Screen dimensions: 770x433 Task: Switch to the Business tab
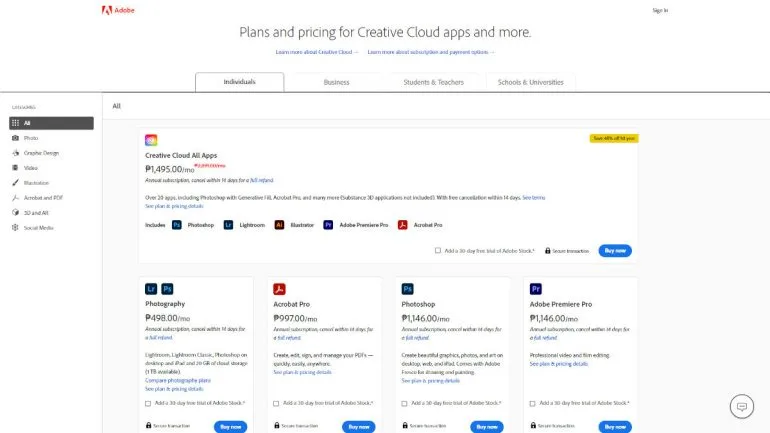click(336, 82)
